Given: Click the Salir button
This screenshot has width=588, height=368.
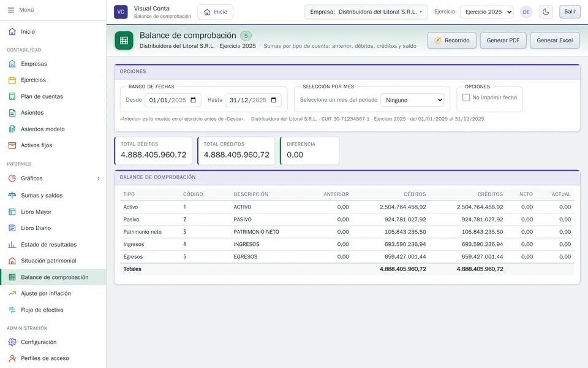Looking at the screenshot, I should 570,12.
